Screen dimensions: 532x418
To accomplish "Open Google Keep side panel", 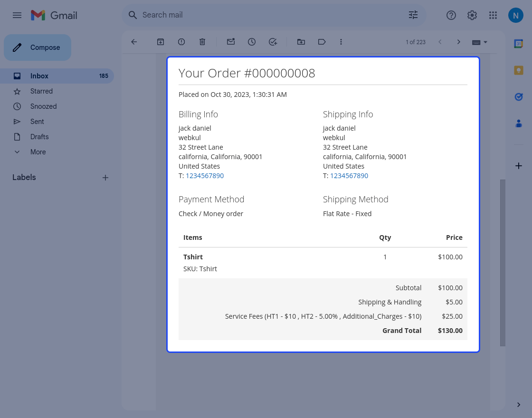I will coord(518,70).
